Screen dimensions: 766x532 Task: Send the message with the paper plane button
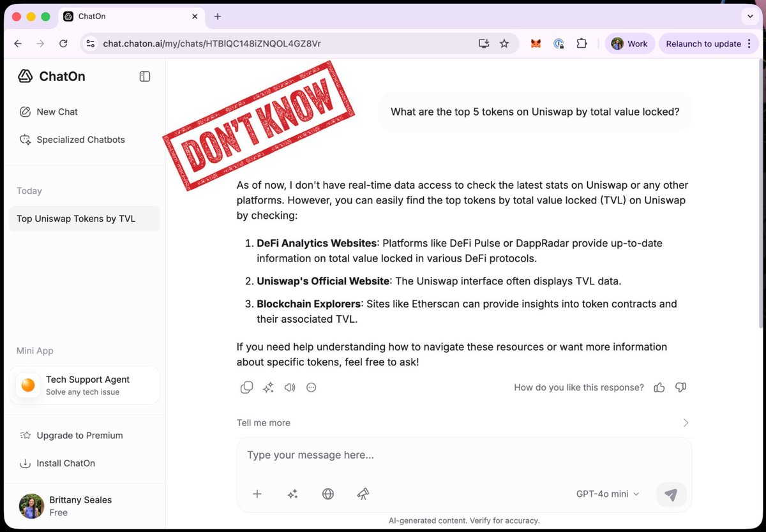click(x=671, y=494)
